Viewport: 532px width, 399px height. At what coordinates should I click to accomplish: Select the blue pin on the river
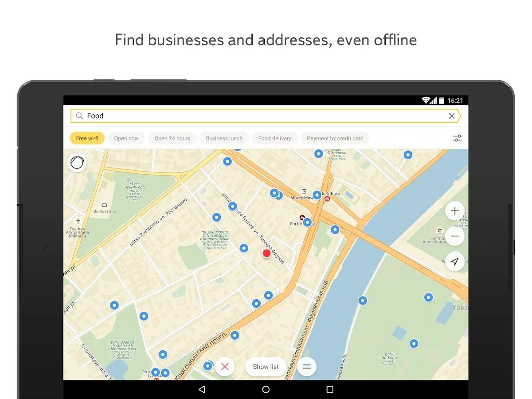point(363,301)
